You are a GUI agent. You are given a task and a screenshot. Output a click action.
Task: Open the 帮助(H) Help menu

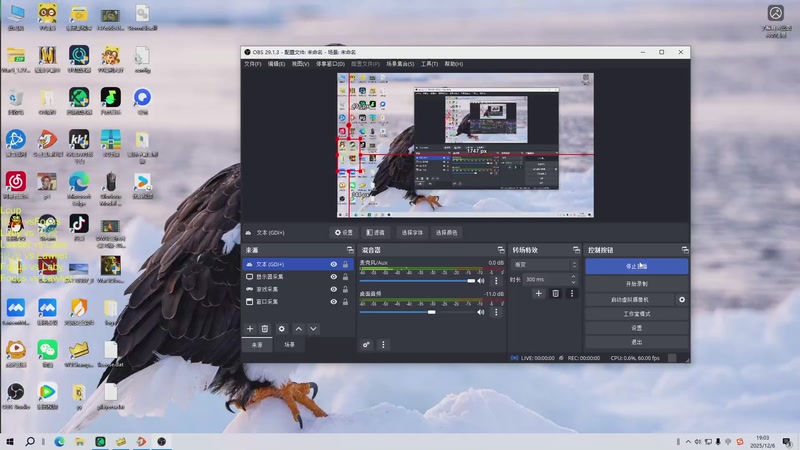[454, 64]
